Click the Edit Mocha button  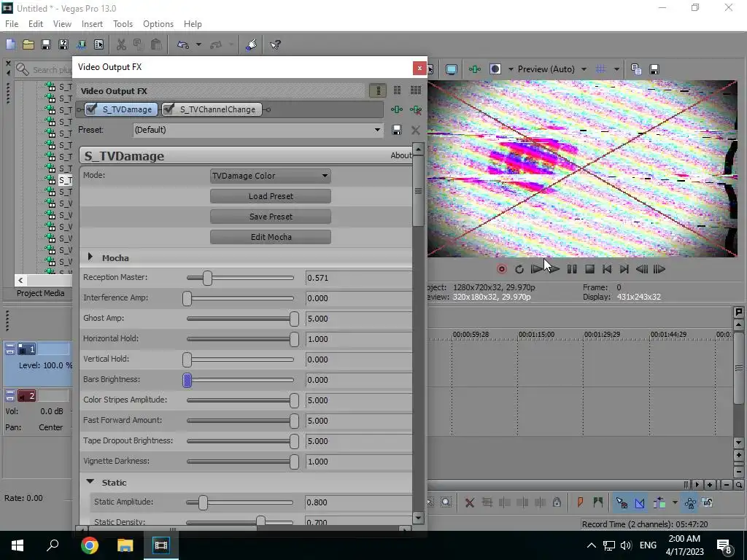pos(270,237)
